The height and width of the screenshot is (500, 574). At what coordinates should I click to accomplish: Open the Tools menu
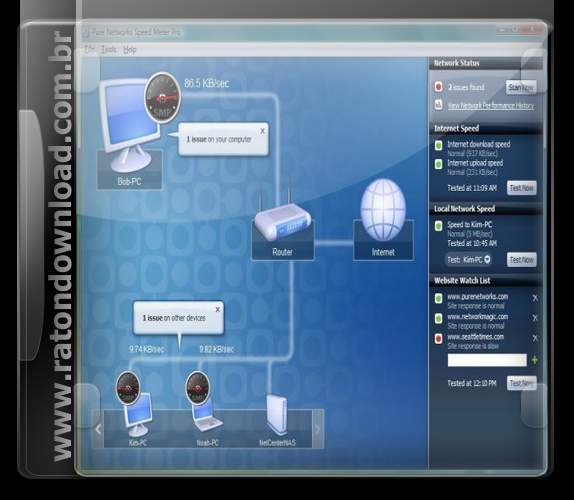(109, 49)
